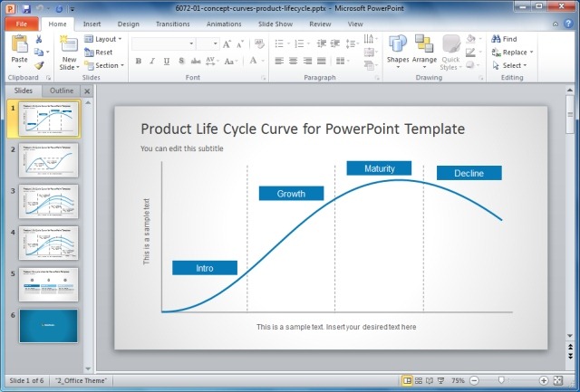Switch to the Insert ribbon tab

92,24
